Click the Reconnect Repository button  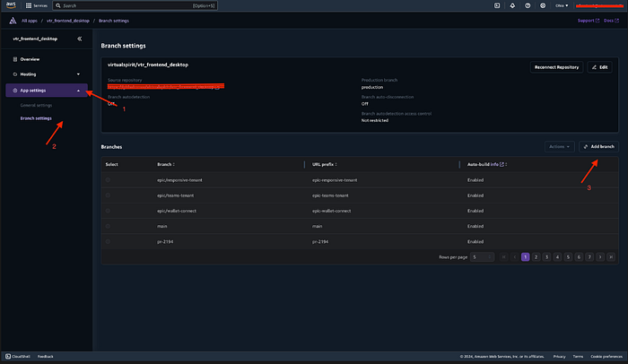(x=556, y=67)
